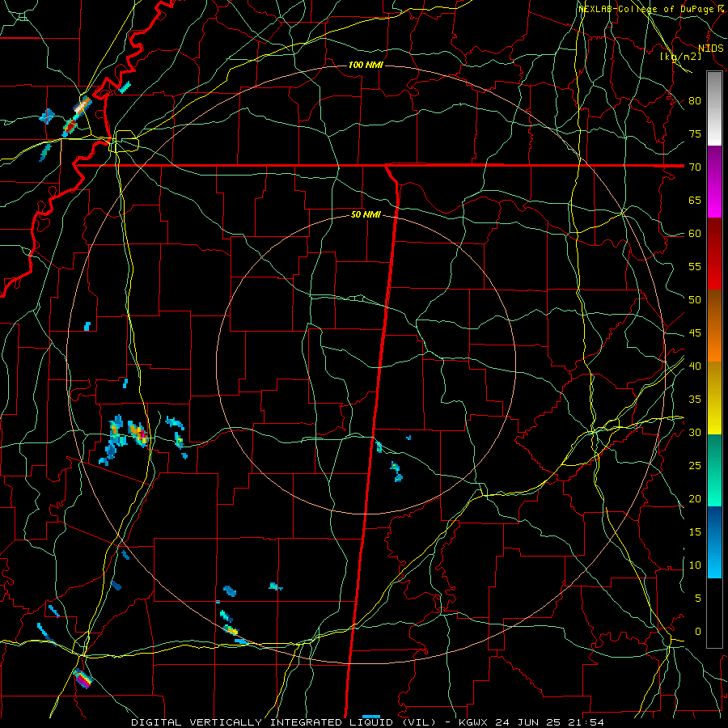The image size is (728, 728).
Task: Click the 35 value on color scale
Action: [x=695, y=400]
